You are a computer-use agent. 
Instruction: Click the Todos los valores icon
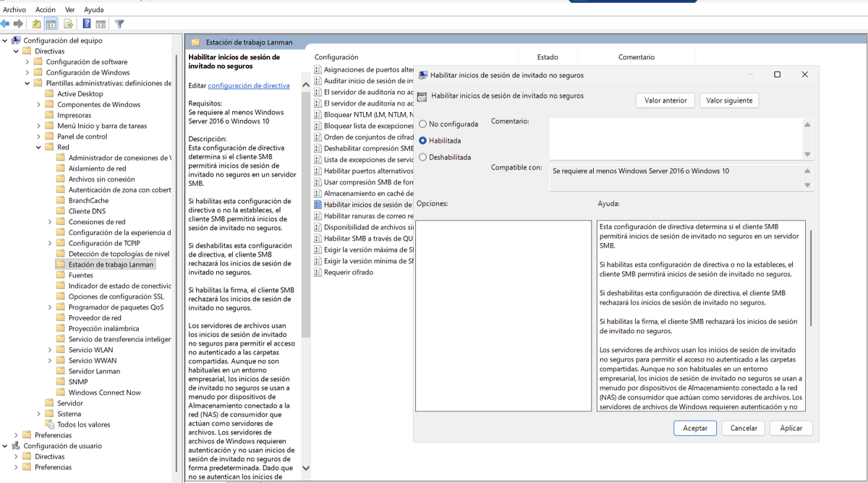tap(50, 424)
